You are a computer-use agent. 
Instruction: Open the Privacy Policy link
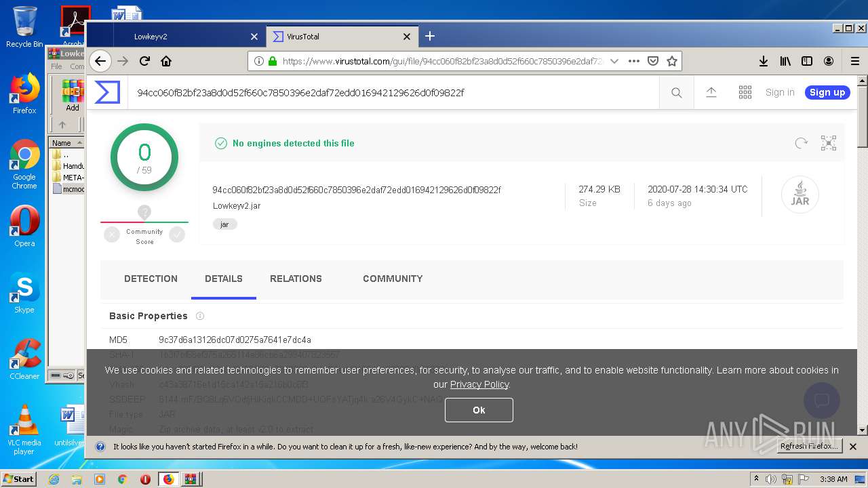tap(479, 384)
